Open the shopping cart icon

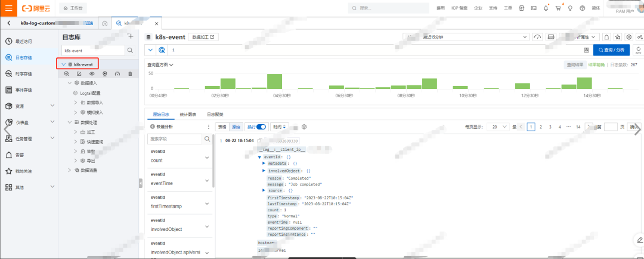(558, 8)
